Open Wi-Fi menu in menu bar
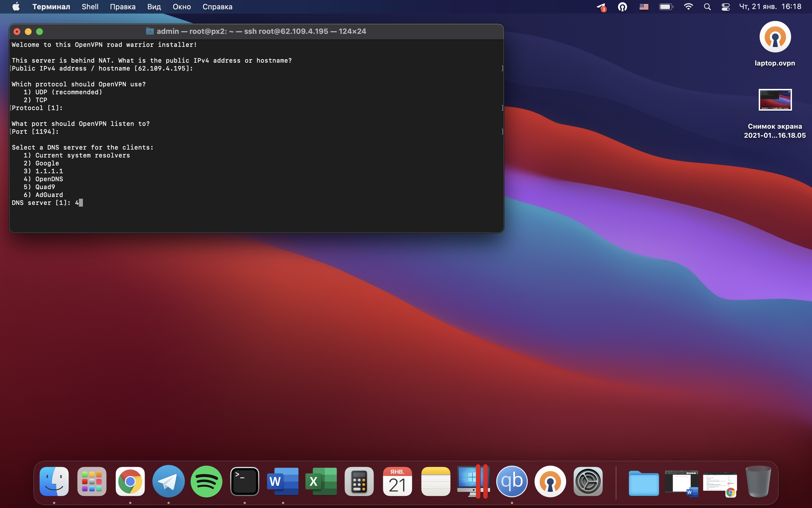 (x=688, y=7)
